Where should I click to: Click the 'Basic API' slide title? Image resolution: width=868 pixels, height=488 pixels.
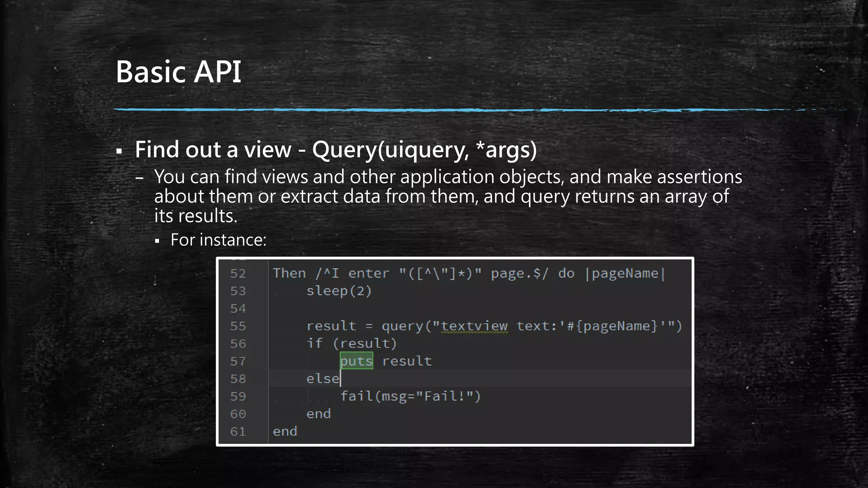(178, 72)
